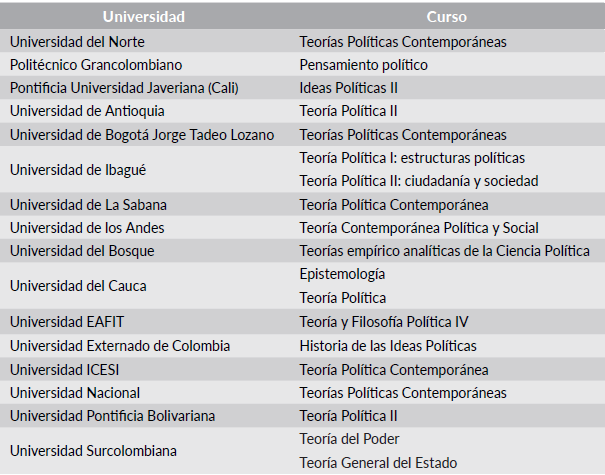Select the Universidad del Norte cell
The image size is (605, 475).
[77, 42]
